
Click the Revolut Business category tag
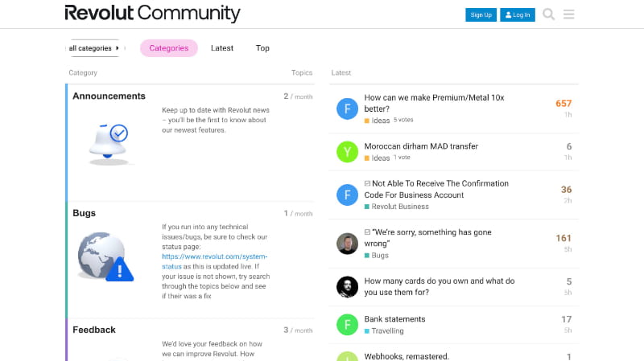[400, 207]
